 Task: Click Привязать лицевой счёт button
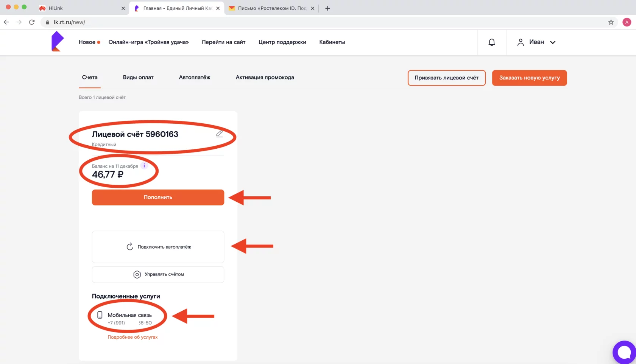(x=447, y=78)
